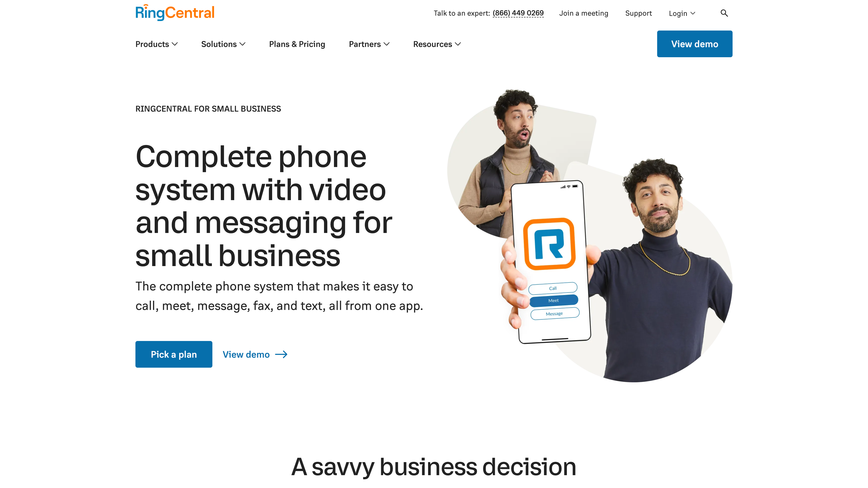Click the RingCentral logo icon
The image size is (868, 488).
[175, 13]
